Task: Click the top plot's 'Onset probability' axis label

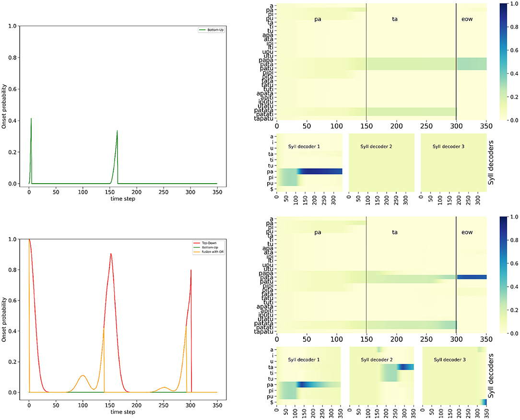Action: (4, 106)
